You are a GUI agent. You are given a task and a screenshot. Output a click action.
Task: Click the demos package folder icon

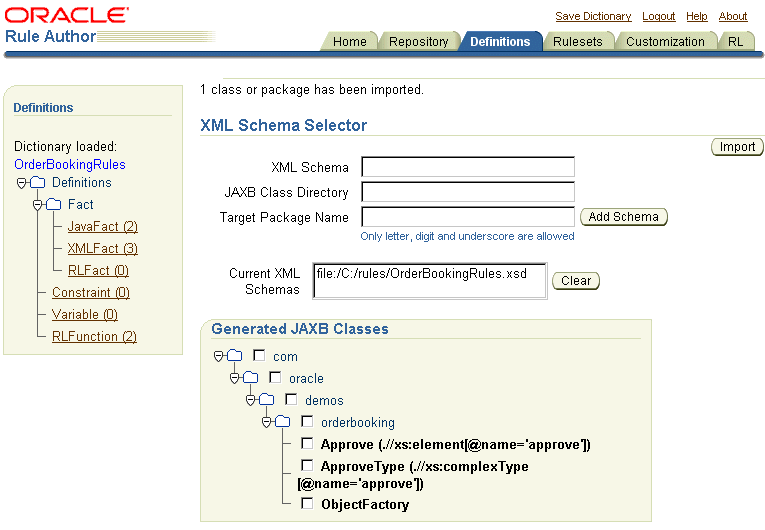pyautogui.click(x=267, y=400)
